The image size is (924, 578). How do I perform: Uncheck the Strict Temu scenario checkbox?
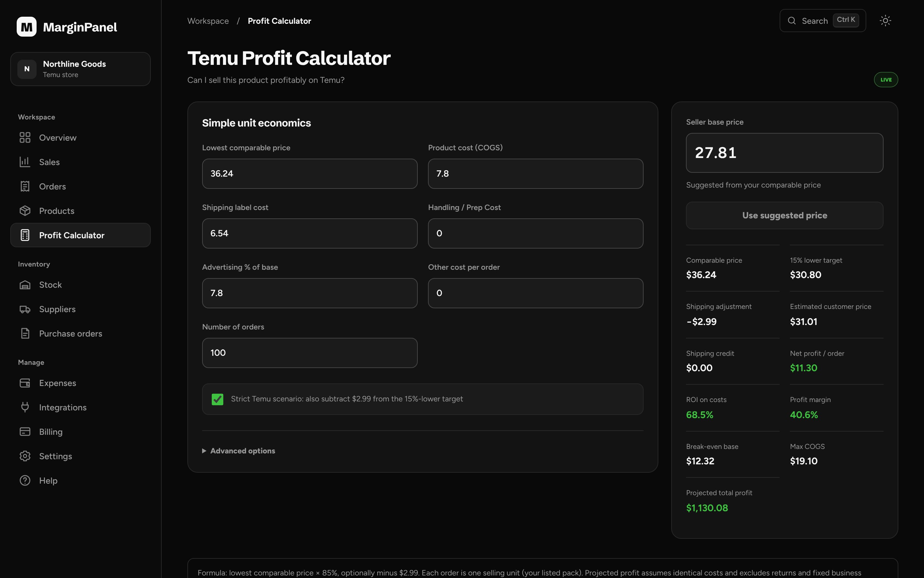[218, 399]
